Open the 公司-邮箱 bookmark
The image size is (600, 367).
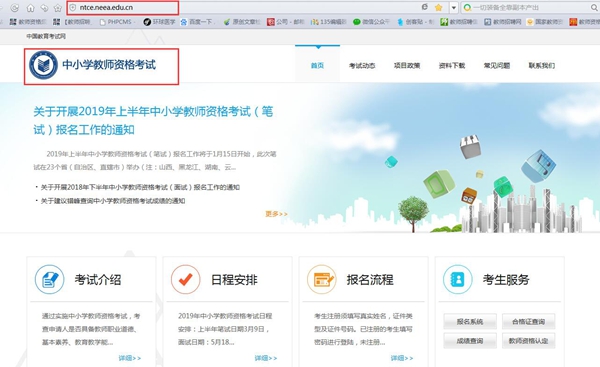pyautogui.click(x=285, y=22)
